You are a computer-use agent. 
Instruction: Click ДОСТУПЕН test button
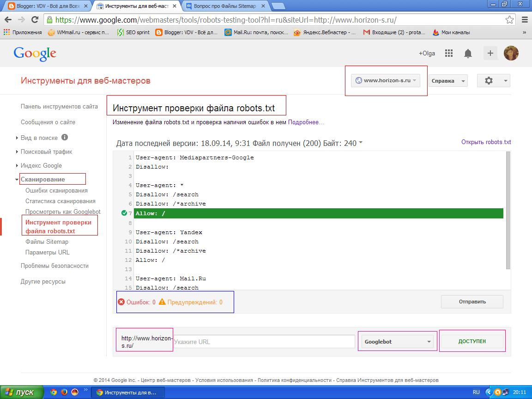click(x=472, y=341)
